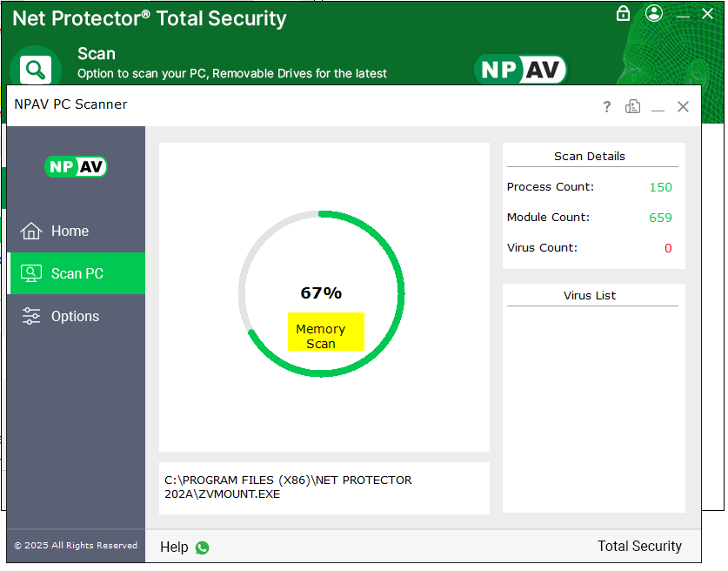Screen dimensions: 728x571
Task: Open the Options sidebar item
Action: click(75, 316)
